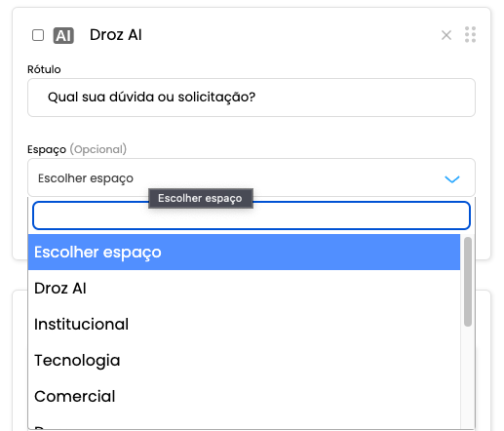Click scrollbar track below the thumb
The image size is (504, 431).
(468, 377)
